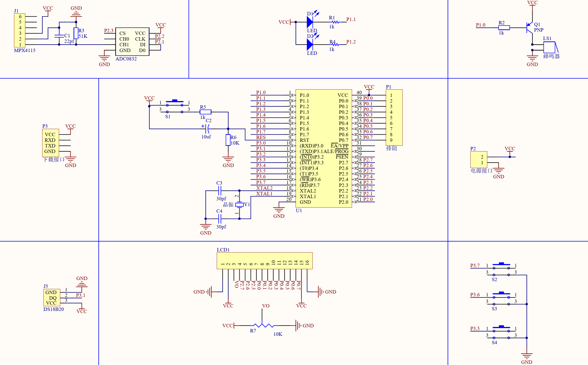Click the C2 10uf capacitor symbol

pos(207,129)
